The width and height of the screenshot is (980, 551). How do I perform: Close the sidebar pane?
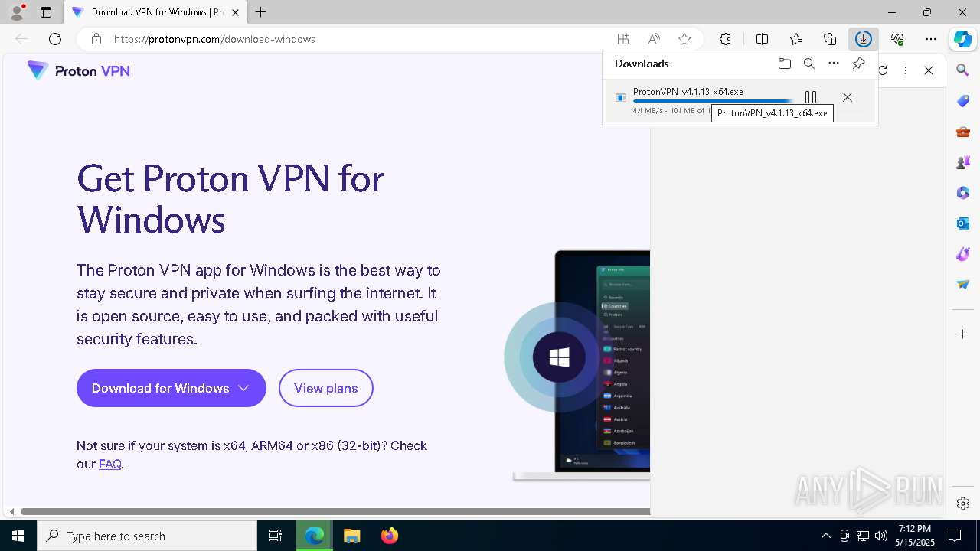tap(929, 70)
